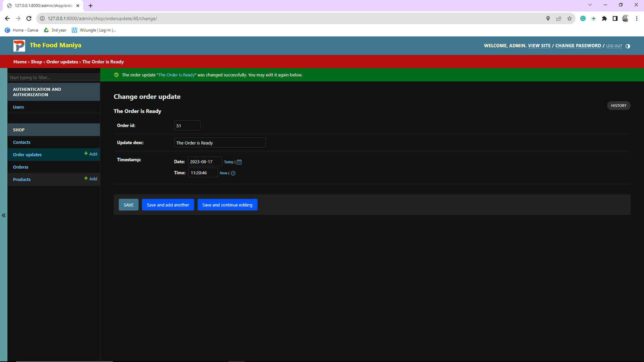The width and height of the screenshot is (644, 362).
Task: Go to Home in breadcrumb
Action: [x=20, y=62]
